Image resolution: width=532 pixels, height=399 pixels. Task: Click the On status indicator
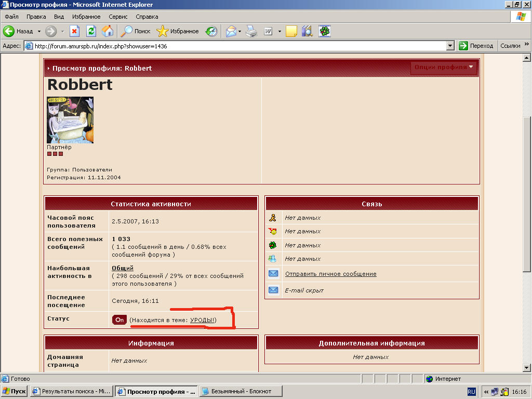pyautogui.click(x=119, y=320)
